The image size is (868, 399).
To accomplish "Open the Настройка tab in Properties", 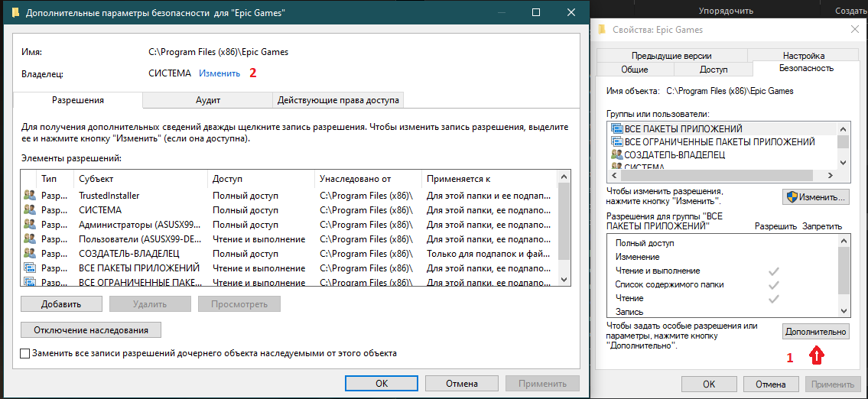I will point(803,55).
